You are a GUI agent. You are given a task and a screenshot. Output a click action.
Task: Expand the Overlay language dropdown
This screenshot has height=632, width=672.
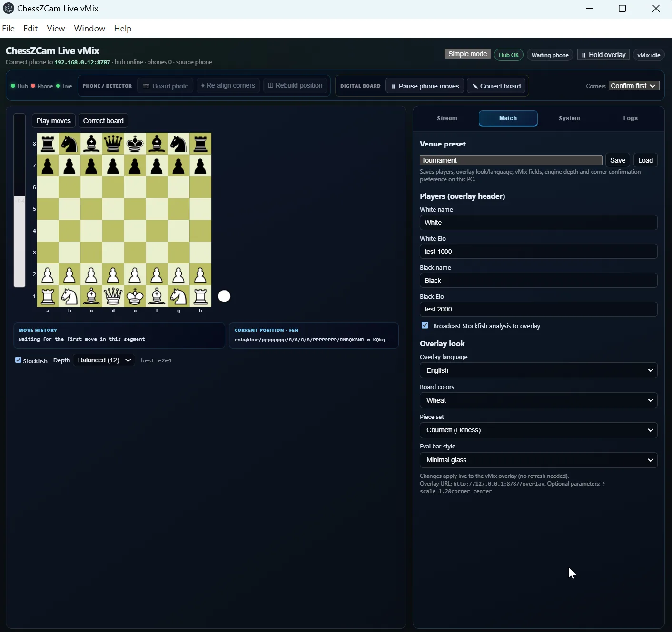(x=538, y=370)
